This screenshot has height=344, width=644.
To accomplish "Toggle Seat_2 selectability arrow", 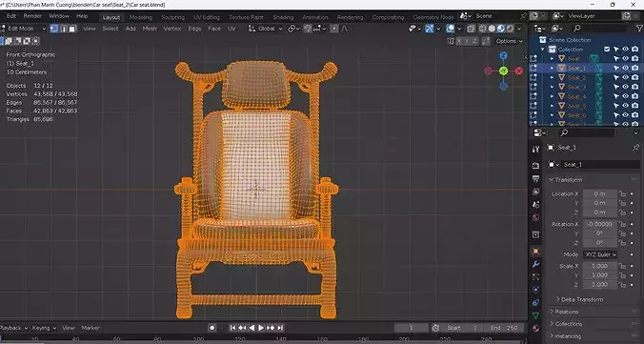I will tap(616, 77).
